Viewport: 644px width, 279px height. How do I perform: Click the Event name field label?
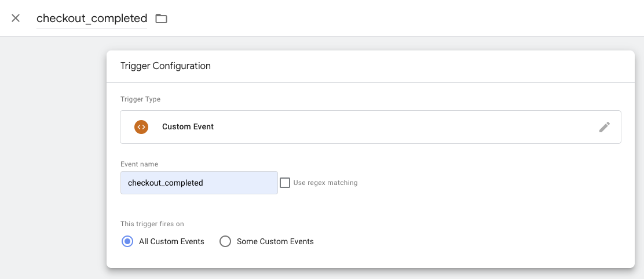[x=139, y=164]
